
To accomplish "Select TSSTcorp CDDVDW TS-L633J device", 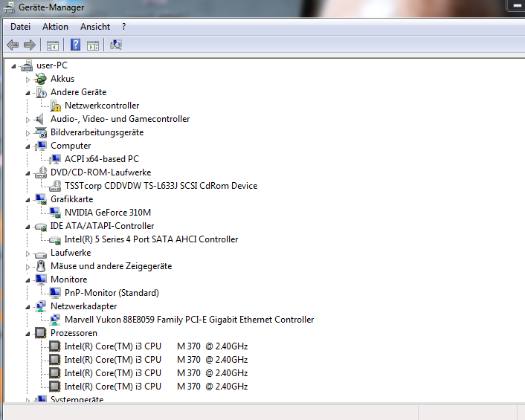I will tap(161, 186).
